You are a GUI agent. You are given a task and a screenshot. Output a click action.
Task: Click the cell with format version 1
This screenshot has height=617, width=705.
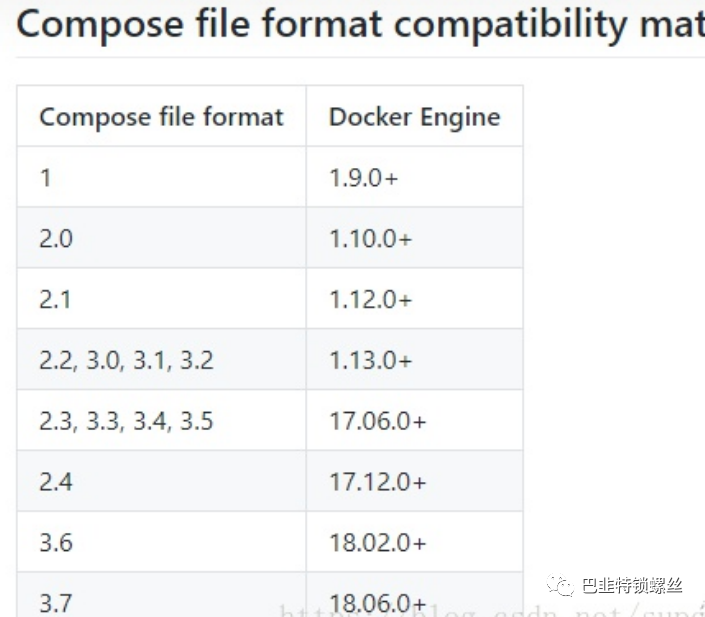coord(161,177)
